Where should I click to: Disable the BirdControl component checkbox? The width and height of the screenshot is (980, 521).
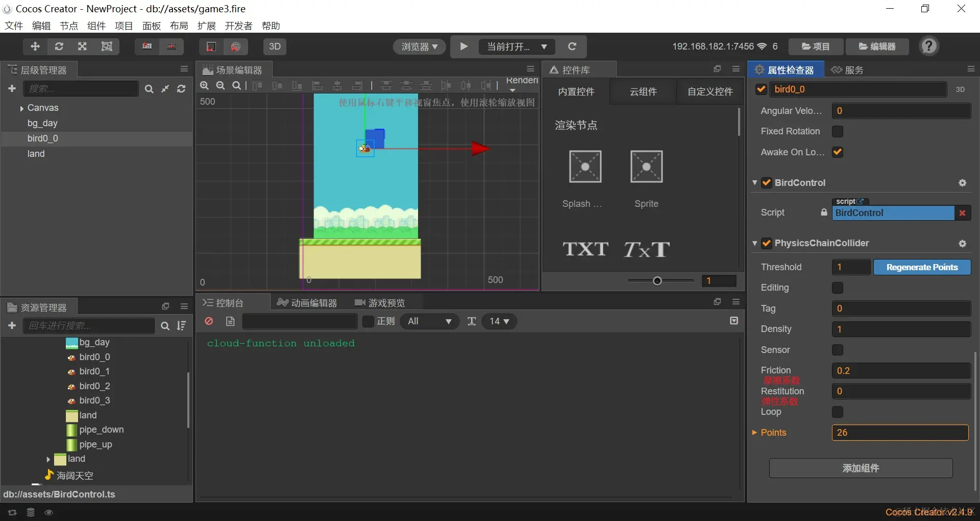pyautogui.click(x=767, y=183)
